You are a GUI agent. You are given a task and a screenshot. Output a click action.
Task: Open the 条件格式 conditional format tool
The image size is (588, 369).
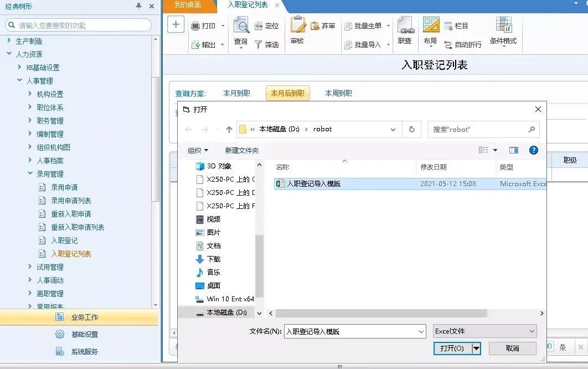(503, 32)
